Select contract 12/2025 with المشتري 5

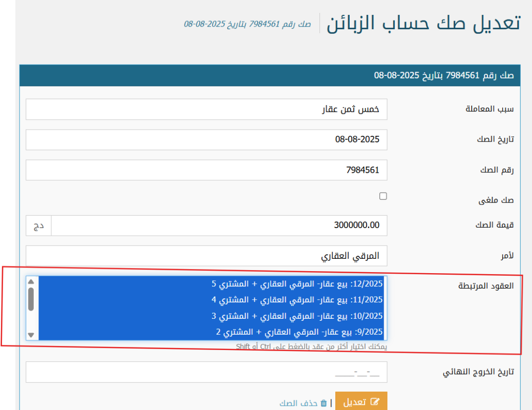[x=297, y=283]
